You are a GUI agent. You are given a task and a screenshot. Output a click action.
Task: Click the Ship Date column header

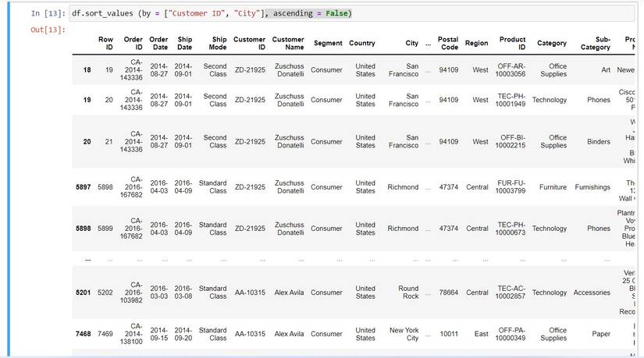[x=184, y=43]
